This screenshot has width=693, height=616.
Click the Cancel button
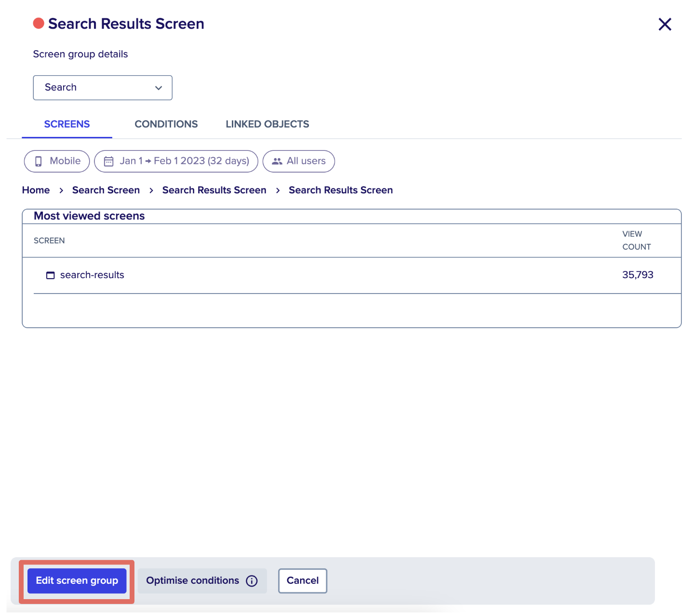[x=303, y=581]
